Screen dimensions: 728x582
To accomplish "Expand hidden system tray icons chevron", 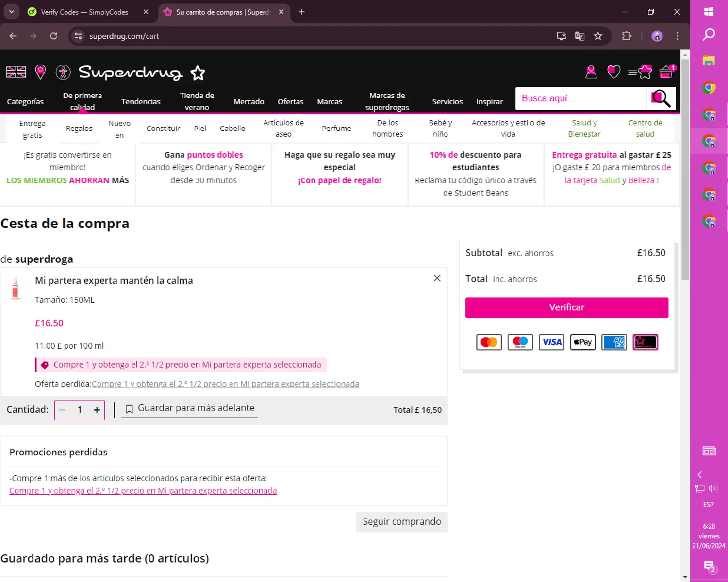I will [700, 475].
